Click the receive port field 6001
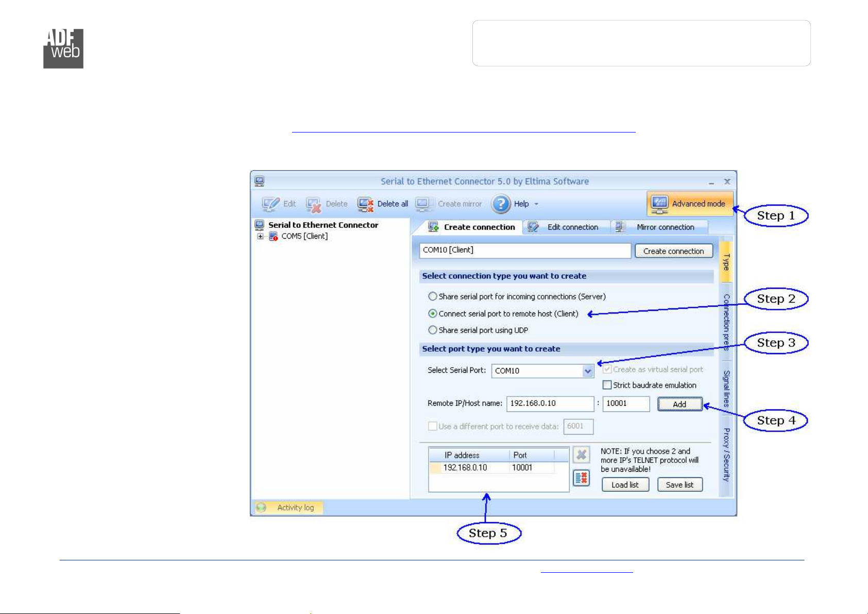The height and width of the screenshot is (614, 868). coord(578,426)
